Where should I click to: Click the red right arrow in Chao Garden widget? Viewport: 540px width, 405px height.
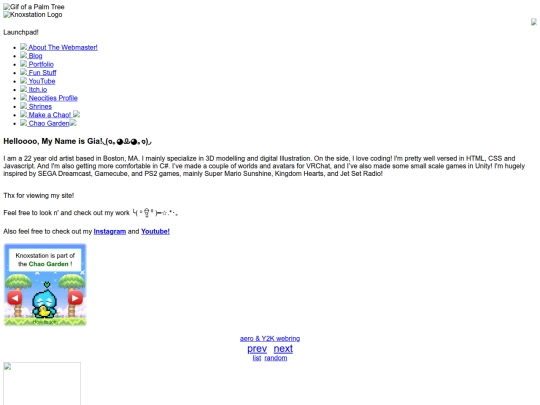(75, 298)
